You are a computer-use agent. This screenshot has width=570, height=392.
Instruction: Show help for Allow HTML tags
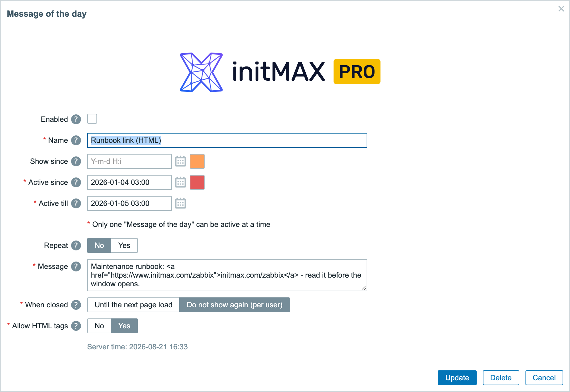[x=76, y=326]
